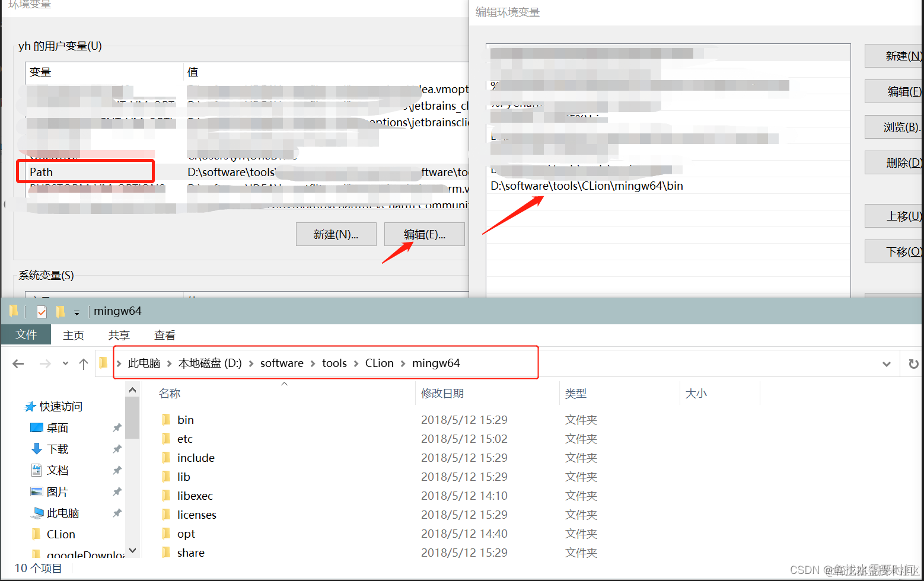This screenshot has height=581, width=924.
Task: Switch to the 共享 ribbon tab
Action: 119,335
